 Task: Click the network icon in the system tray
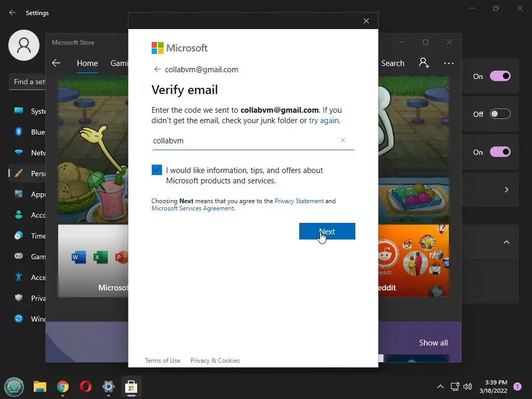[x=455, y=387]
